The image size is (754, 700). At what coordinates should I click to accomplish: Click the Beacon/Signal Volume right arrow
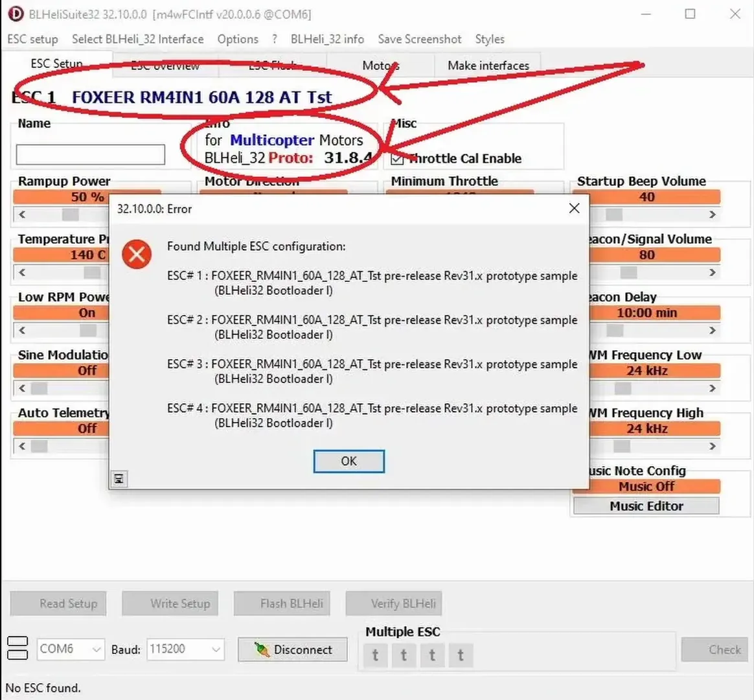[x=713, y=273]
